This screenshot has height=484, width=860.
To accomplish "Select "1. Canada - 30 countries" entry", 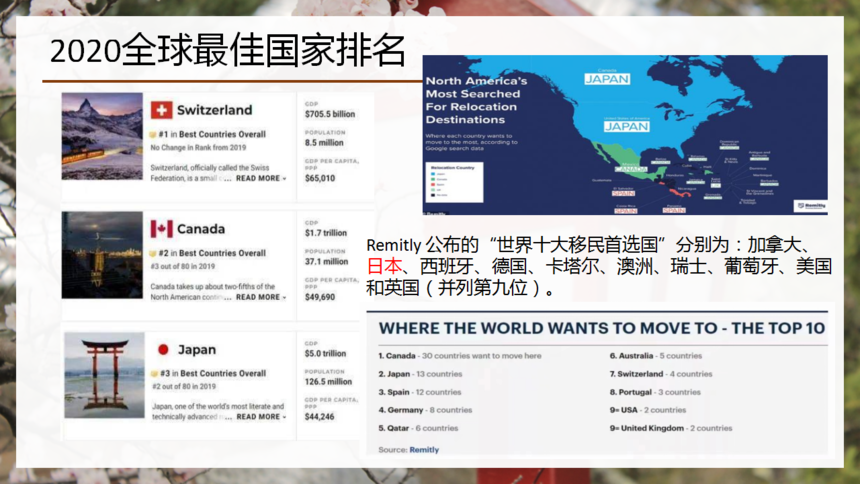I will (460, 356).
